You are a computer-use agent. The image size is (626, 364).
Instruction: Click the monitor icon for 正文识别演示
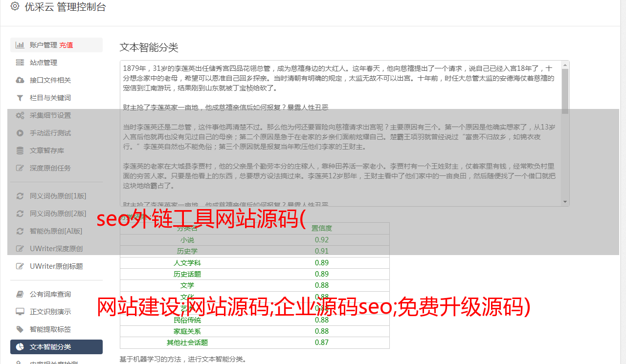[20, 312]
